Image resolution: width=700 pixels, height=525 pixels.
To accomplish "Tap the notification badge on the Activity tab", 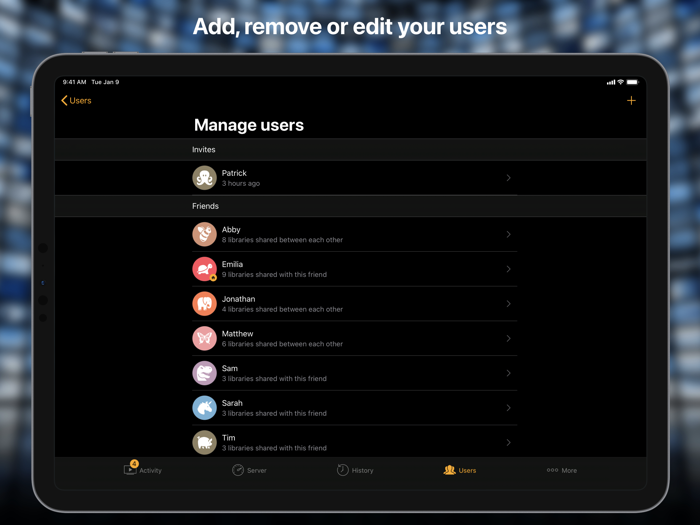I will point(134,463).
